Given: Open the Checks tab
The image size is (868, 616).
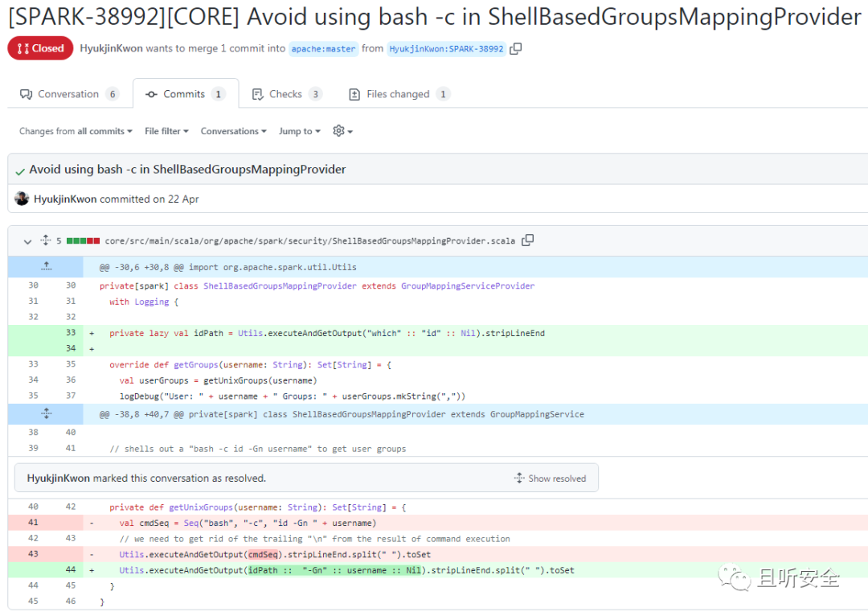Looking at the screenshot, I should 287,94.
